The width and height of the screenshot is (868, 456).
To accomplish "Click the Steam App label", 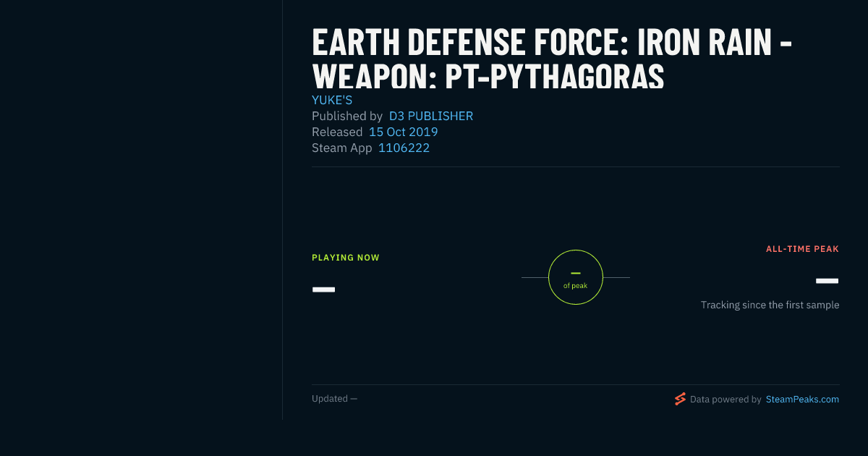I will (342, 148).
